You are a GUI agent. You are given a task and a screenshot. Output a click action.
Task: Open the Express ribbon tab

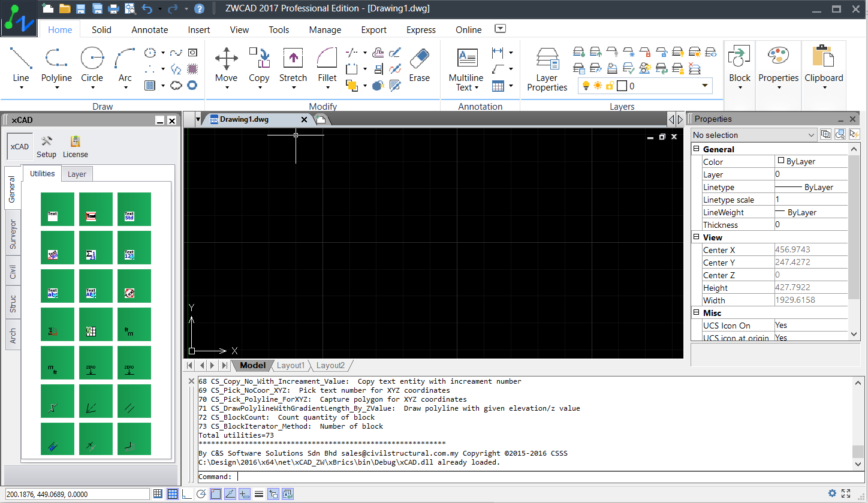[421, 30]
